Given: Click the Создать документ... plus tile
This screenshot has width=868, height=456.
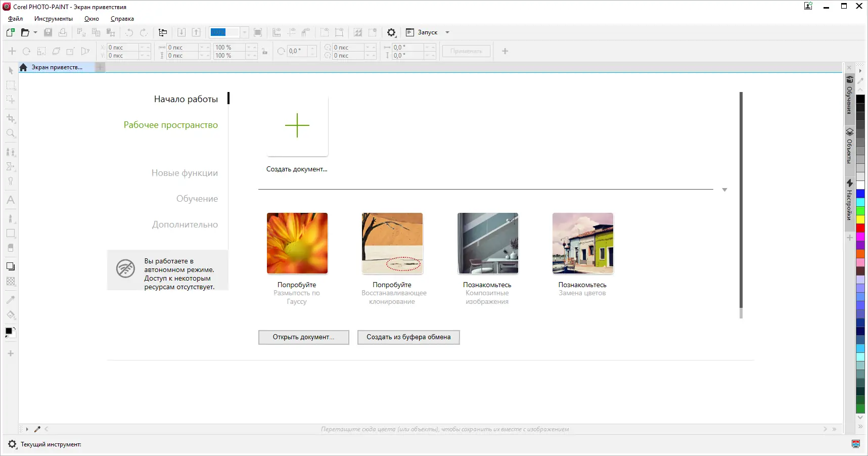Looking at the screenshot, I should (297, 126).
